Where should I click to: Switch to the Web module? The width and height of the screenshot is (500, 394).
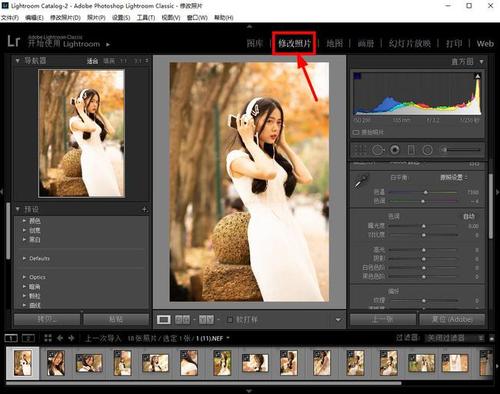click(x=485, y=43)
